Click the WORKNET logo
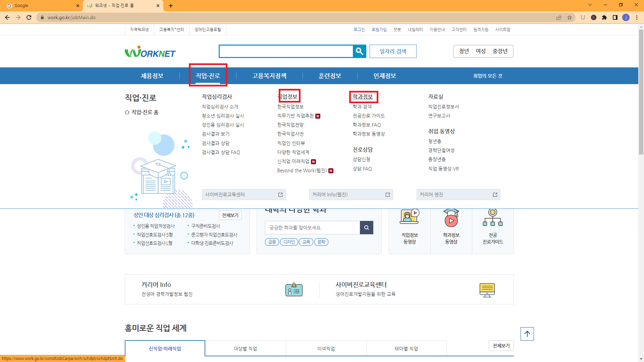Screen dimensions: 644x362 coord(150,51)
